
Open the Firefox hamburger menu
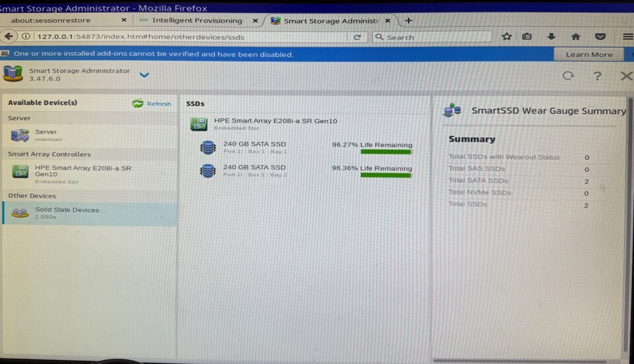(x=628, y=37)
